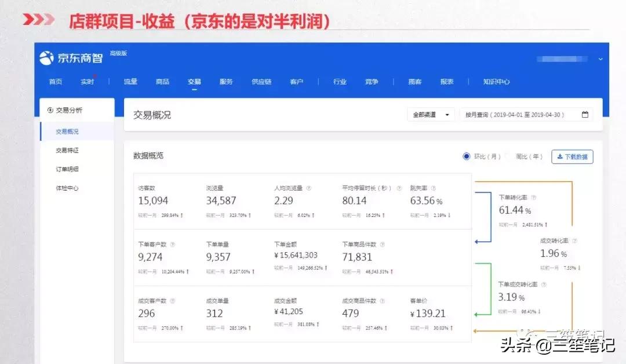Click the help icon beside 下单转化率
The height and width of the screenshot is (364, 626).
tap(534, 197)
